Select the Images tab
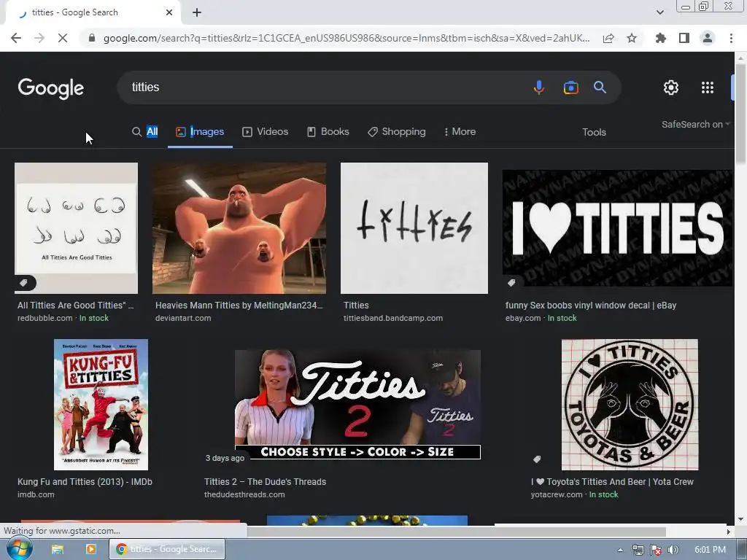Viewport: 747px width, 560px height. pos(200,132)
